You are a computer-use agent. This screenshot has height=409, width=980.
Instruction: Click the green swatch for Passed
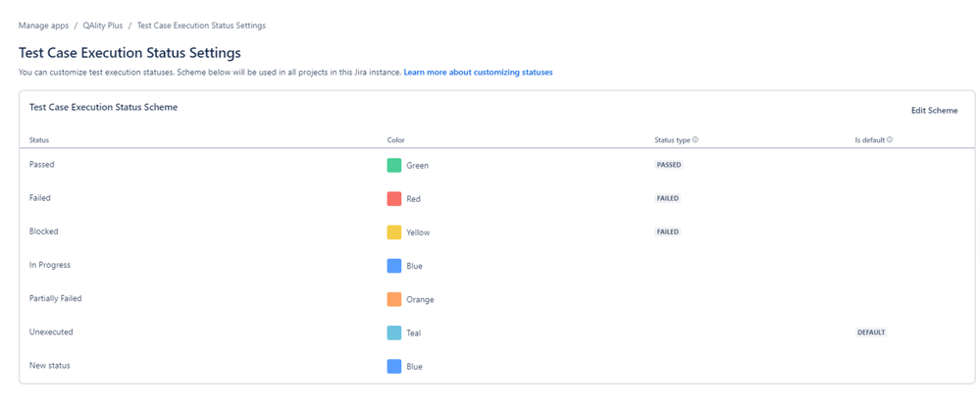[394, 165]
